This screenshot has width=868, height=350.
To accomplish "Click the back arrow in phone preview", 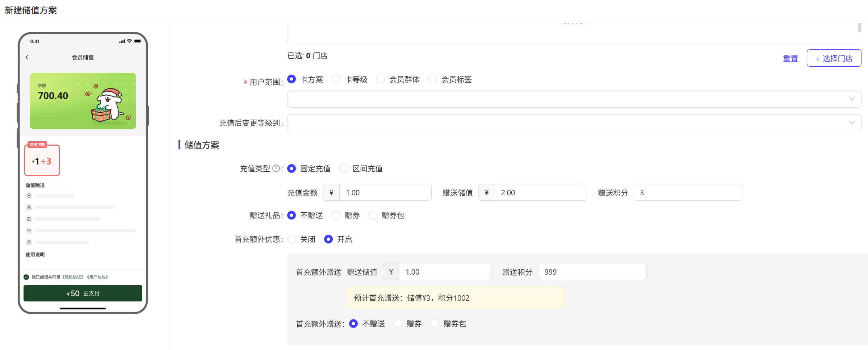I will click(27, 57).
